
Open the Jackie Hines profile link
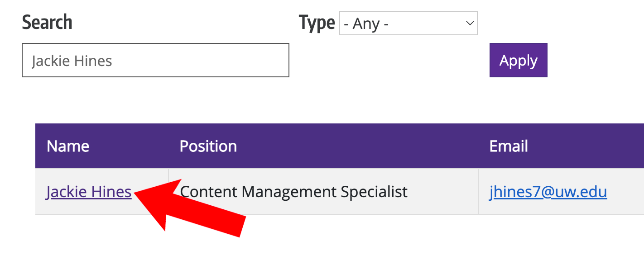tap(89, 192)
